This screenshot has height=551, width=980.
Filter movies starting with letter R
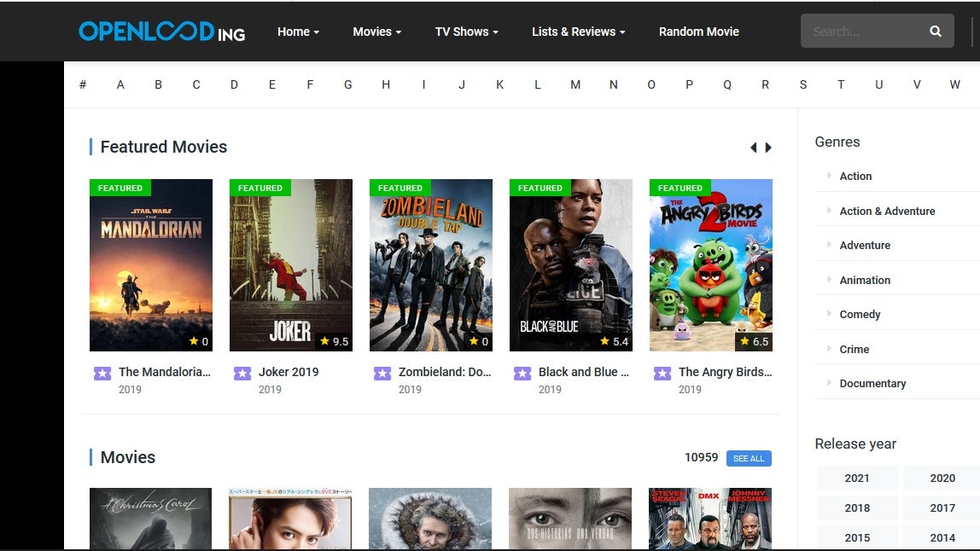pyautogui.click(x=765, y=84)
